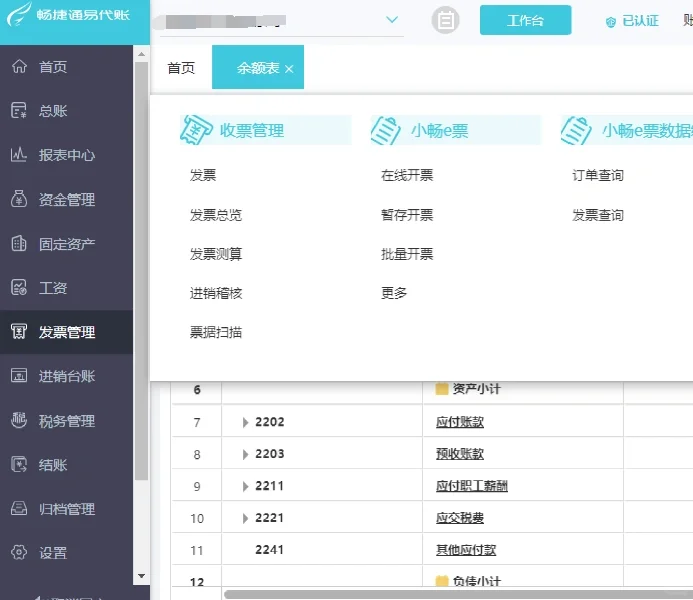Open 票据扫描 menu entry
This screenshot has width=693, height=600.
pyautogui.click(x=216, y=332)
